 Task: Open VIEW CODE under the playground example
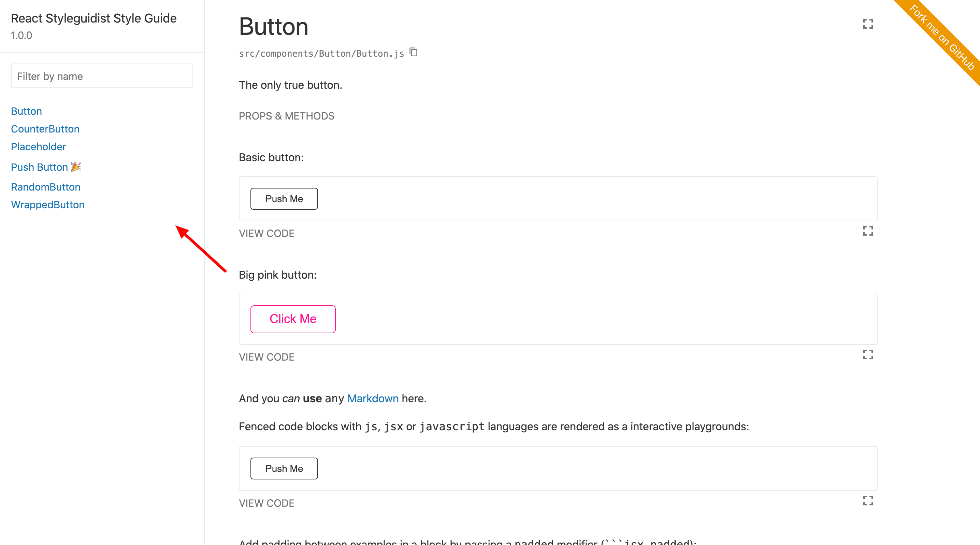pos(266,503)
